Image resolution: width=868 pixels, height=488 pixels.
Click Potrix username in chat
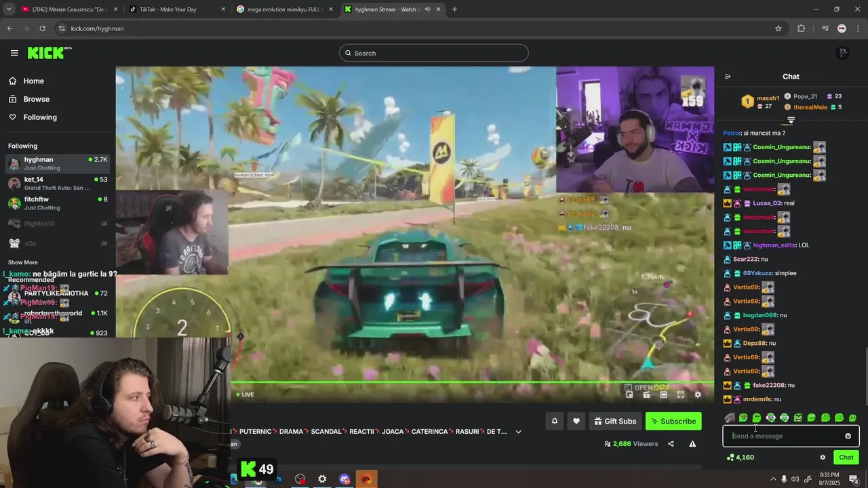(731, 133)
